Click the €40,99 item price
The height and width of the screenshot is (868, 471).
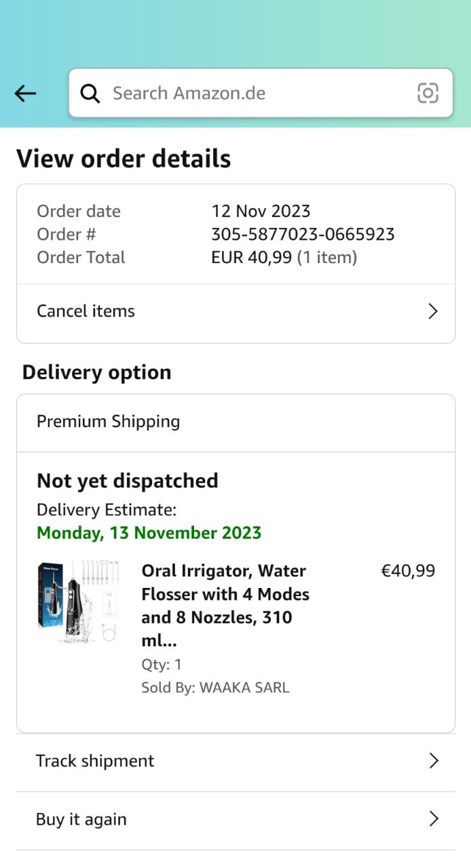[x=408, y=571]
